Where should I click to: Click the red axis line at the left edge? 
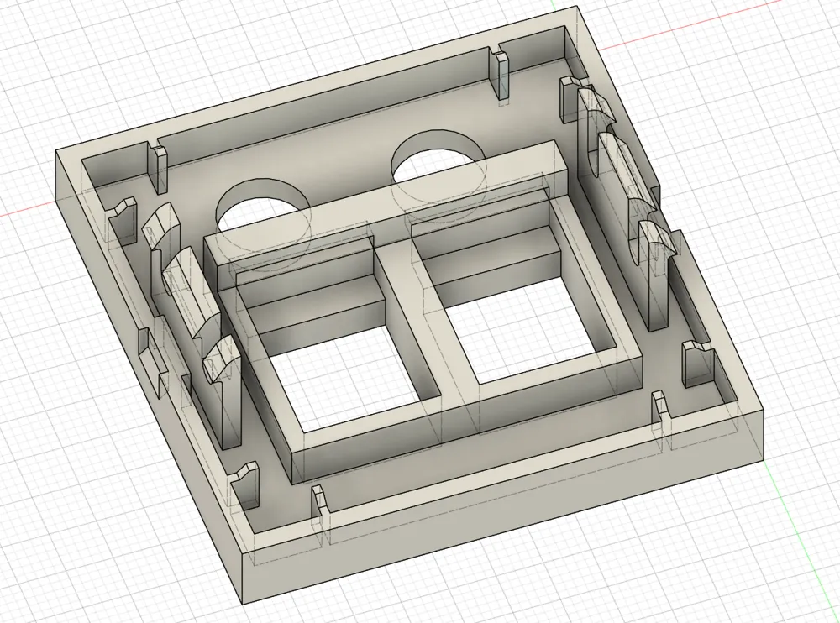coord(25,212)
